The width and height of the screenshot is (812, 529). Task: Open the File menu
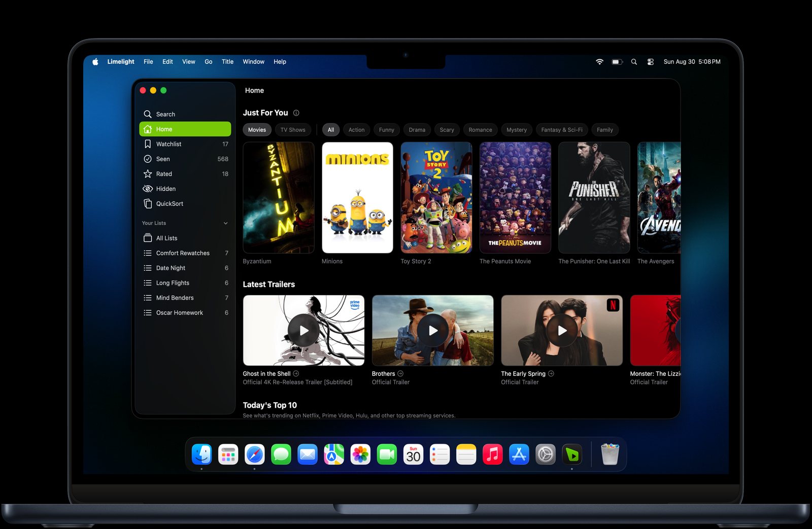tap(148, 61)
